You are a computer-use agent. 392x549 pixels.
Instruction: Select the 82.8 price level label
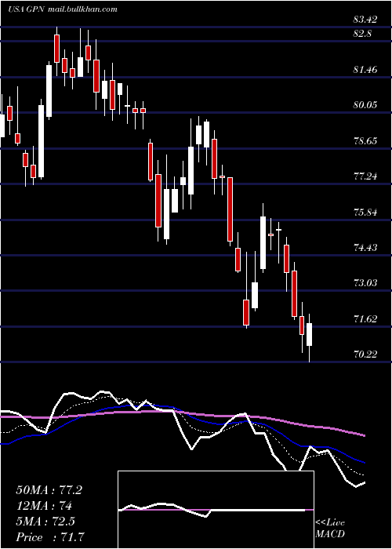click(x=362, y=34)
